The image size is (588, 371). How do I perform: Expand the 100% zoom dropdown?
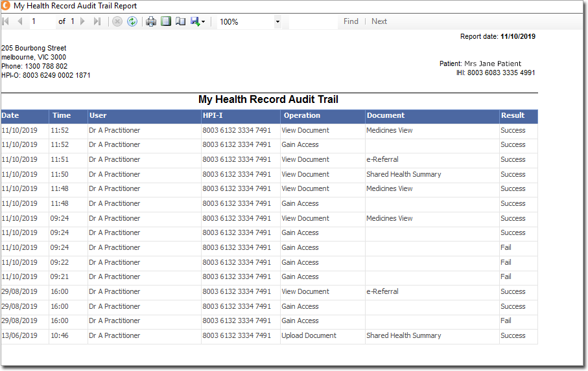click(277, 21)
